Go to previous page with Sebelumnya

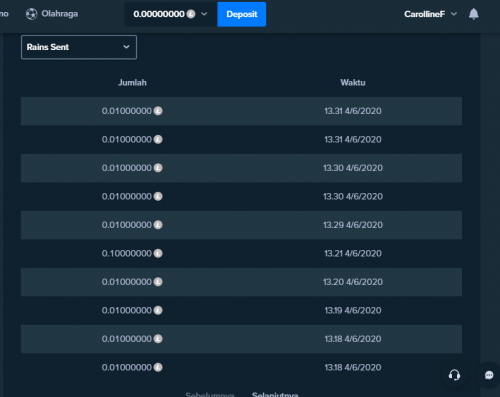tap(210, 394)
